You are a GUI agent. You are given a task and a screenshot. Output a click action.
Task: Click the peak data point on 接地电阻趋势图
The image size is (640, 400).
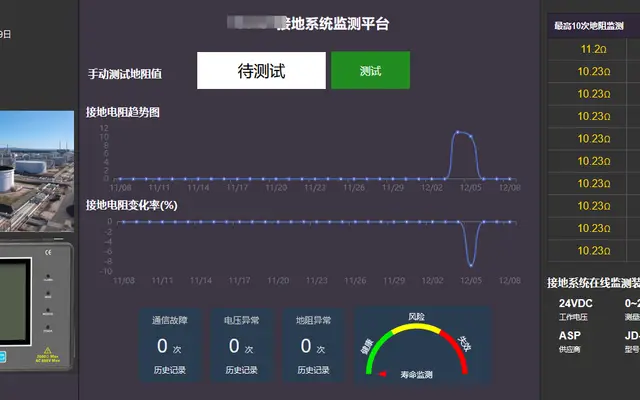pyautogui.click(x=458, y=132)
